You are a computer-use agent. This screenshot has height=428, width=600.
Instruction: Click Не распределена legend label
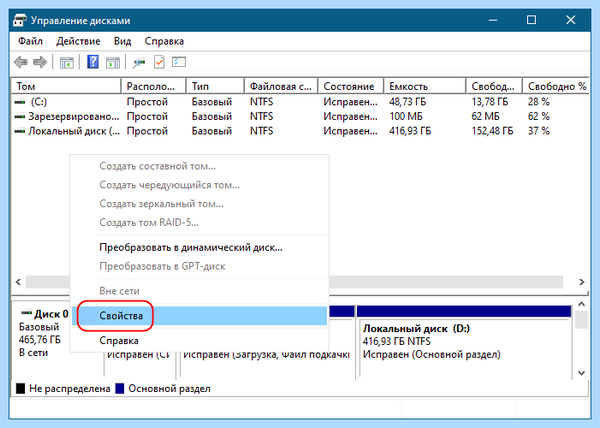coord(70,389)
